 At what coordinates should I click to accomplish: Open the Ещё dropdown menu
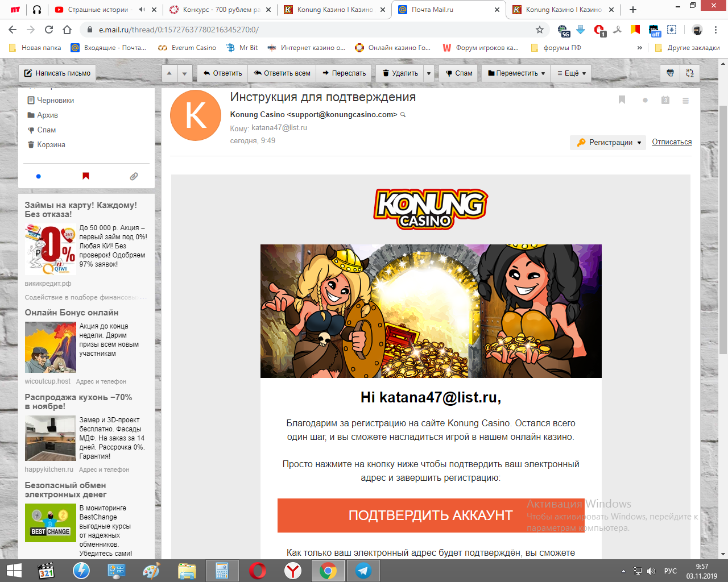coord(571,73)
